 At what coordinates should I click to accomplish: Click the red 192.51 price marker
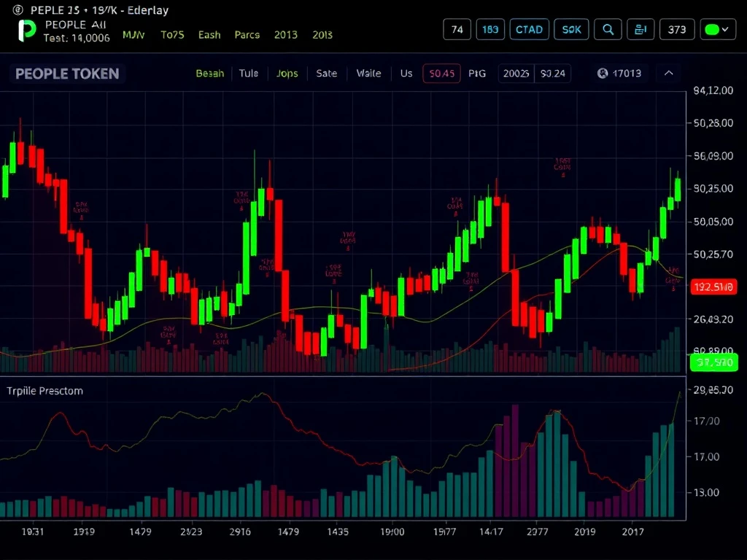pyautogui.click(x=713, y=287)
